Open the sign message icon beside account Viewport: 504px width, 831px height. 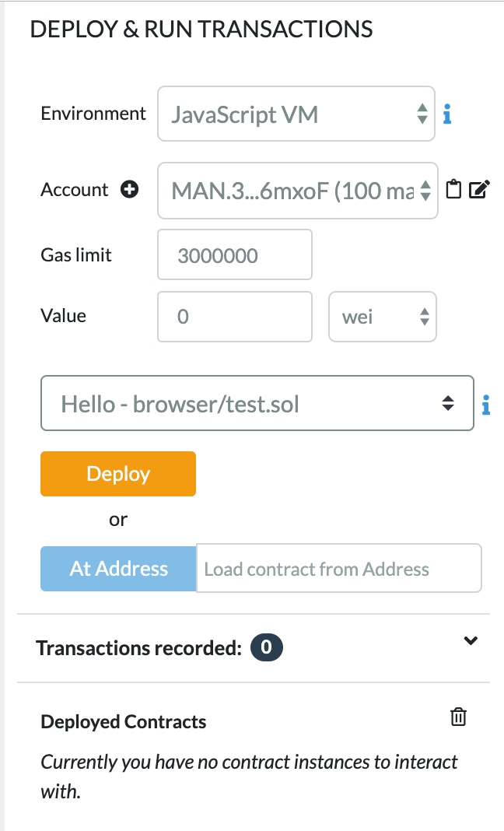coord(480,188)
